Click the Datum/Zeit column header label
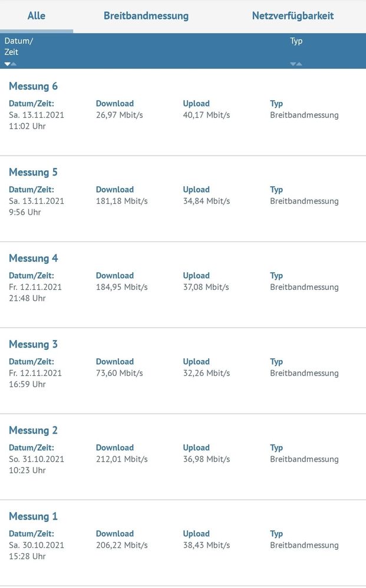Screen dimensions: 366x588 pos(19,46)
